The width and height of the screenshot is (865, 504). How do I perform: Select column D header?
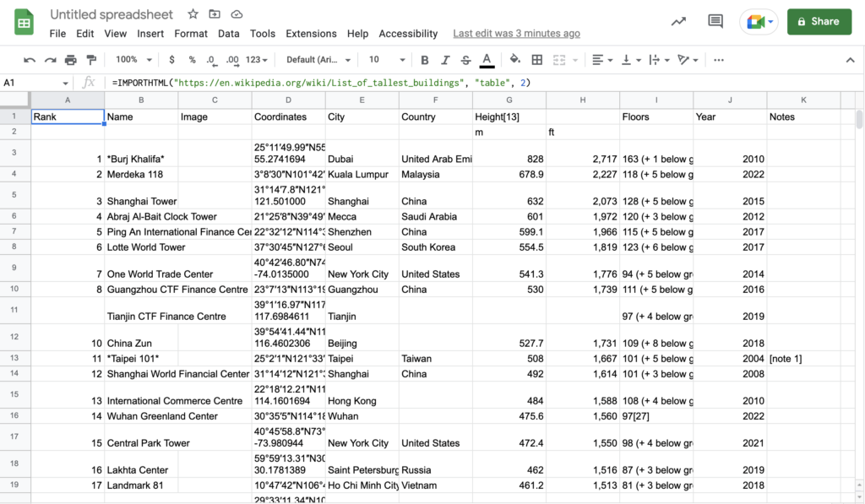pyautogui.click(x=289, y=100)
